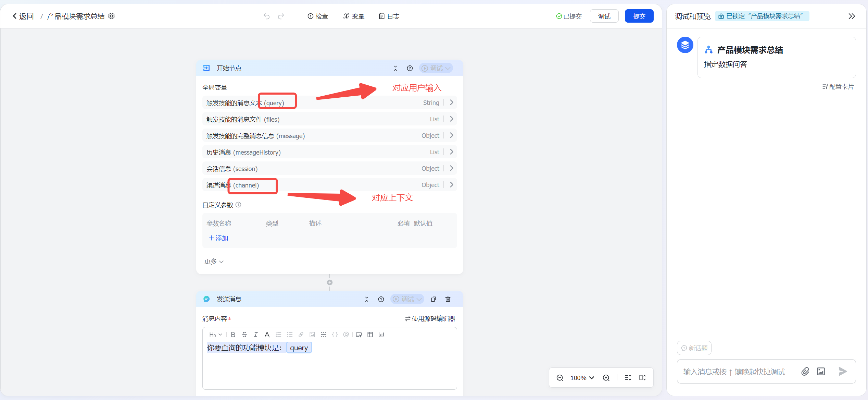This screenshot has height=400, width=868.
Task: Insert variable braces in message editor
Action: (335, 335)
